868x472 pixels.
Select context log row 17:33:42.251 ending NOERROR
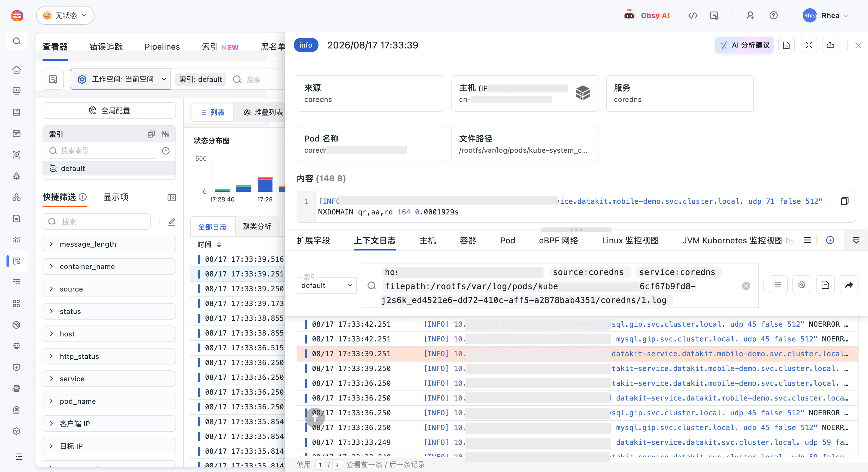[x=577, y=324]
